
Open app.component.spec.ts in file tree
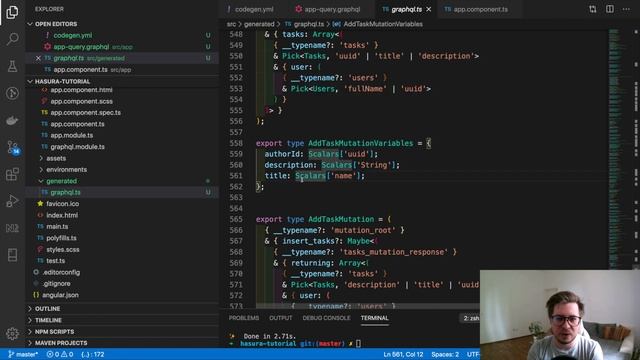click(85, 113)
